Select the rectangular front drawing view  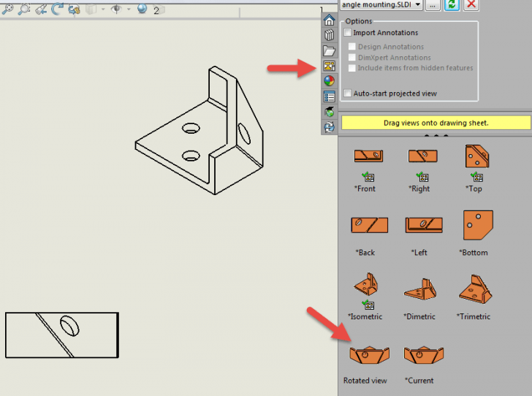pyautogui.click(x=62, y=335)
